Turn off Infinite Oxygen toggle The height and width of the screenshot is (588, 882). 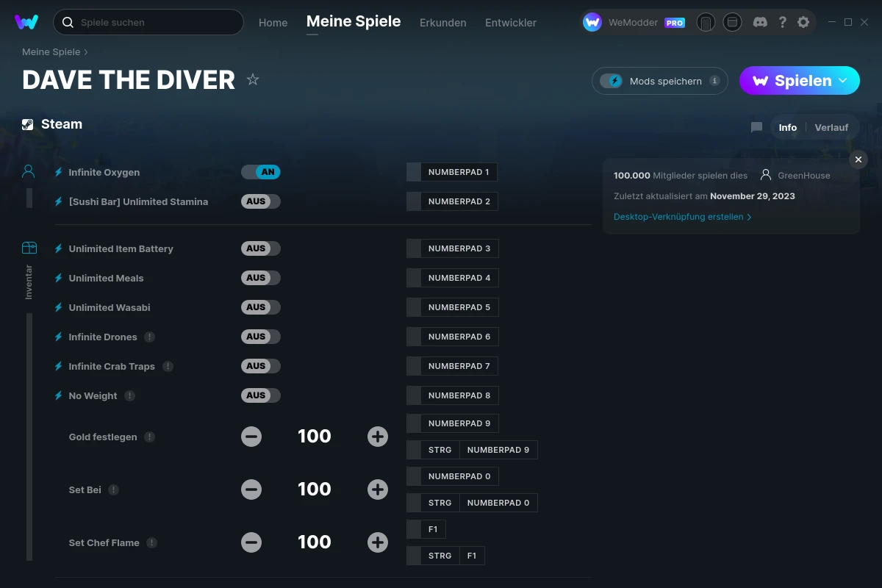coord(261,172)
